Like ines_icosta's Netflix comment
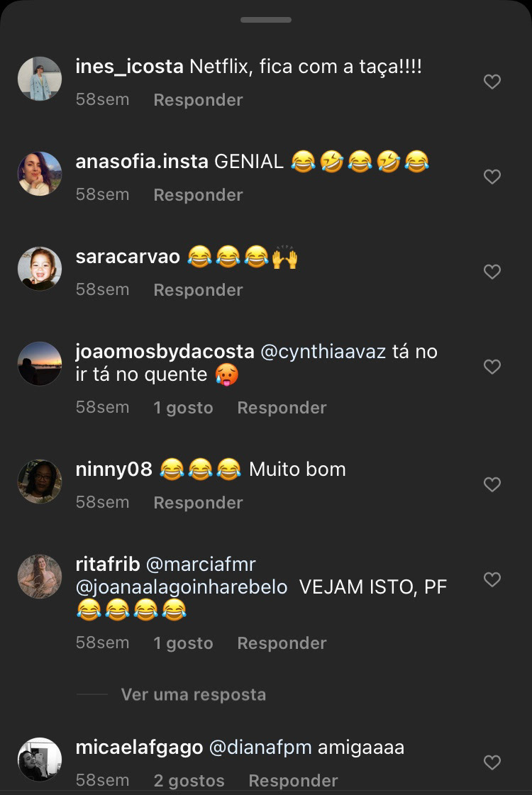Viewport: 532px width, 795px height. [x=492, y=82]
